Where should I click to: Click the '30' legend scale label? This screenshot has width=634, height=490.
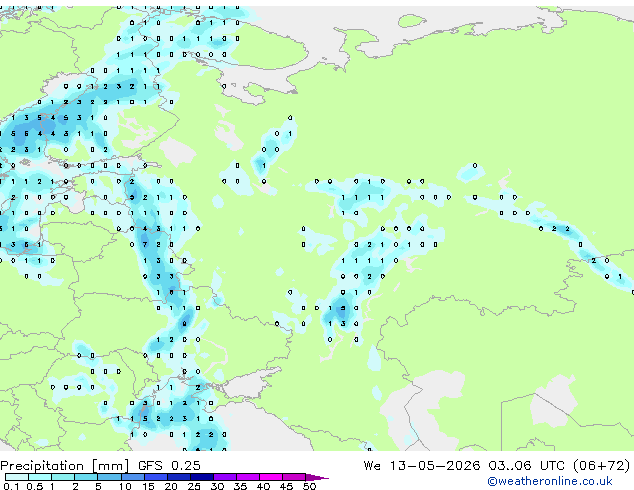point(217,486)
